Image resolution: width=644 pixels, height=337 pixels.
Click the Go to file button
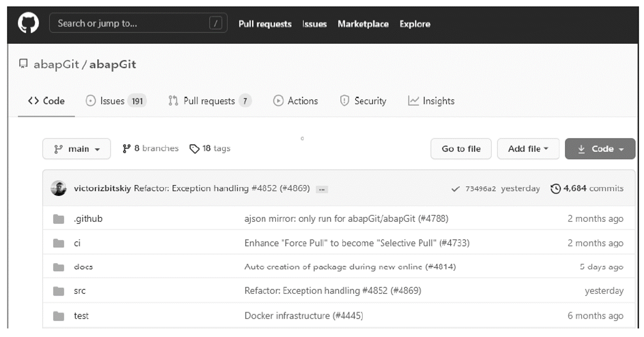[461, 149]
